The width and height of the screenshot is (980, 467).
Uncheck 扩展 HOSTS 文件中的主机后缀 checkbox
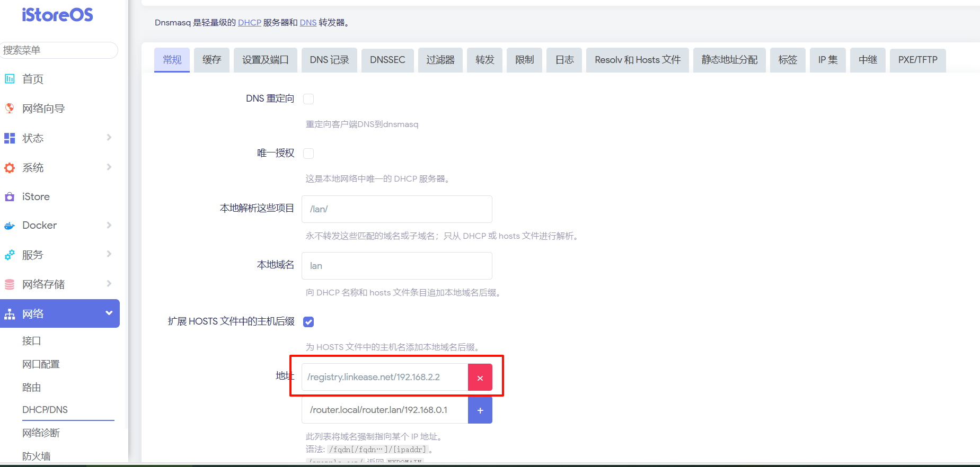(308, 322)
